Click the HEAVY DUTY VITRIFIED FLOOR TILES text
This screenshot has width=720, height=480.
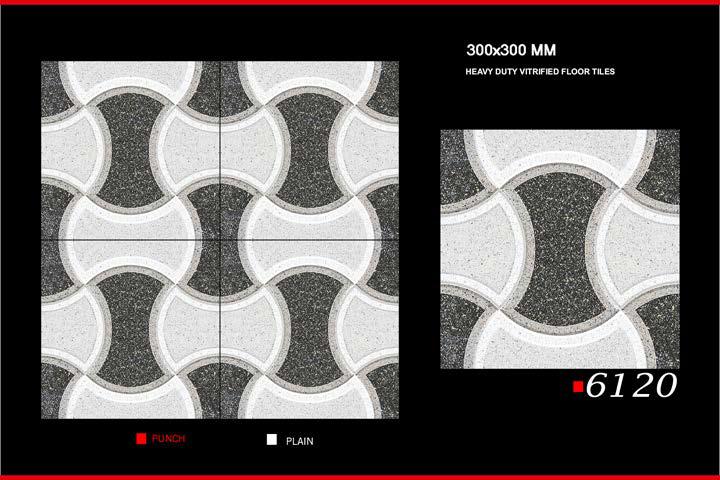pos(540,72)
